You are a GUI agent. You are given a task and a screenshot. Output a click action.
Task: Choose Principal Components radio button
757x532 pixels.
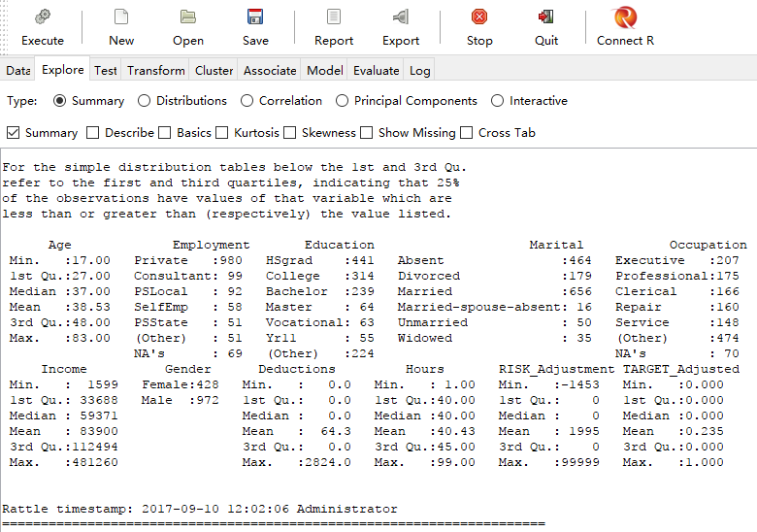click(x=342, y=101)
